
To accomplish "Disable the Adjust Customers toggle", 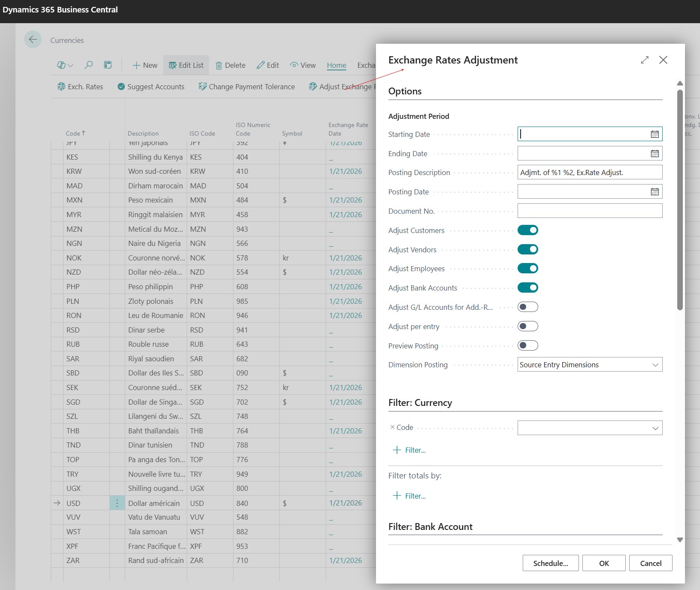I will 527,230.
